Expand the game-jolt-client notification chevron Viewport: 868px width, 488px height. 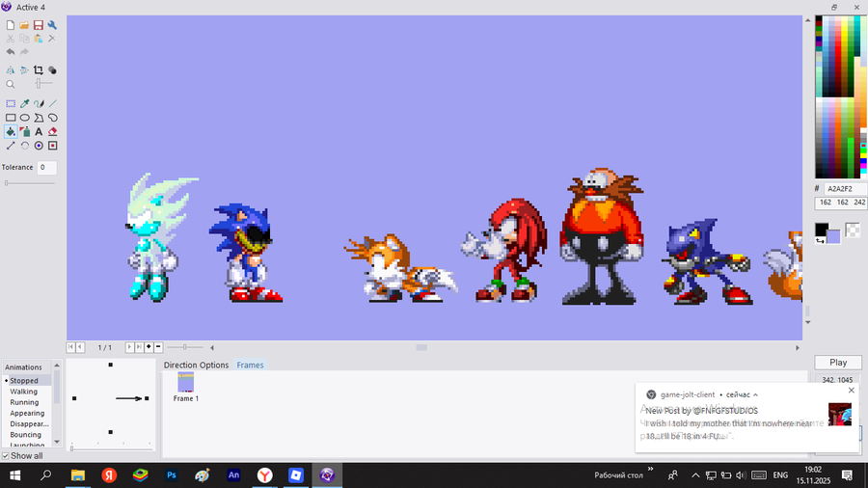pyautogui.click(x=755, y=395)
